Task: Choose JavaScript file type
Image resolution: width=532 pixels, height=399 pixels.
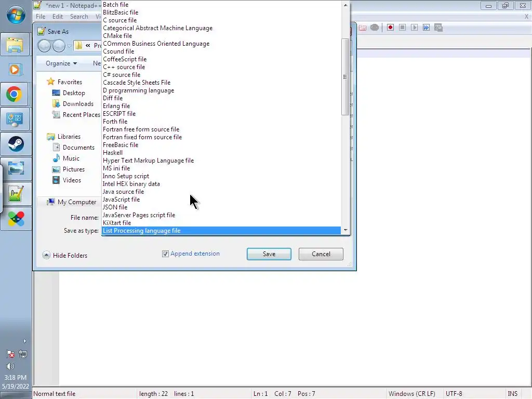Action: click(x=221, y=199)
